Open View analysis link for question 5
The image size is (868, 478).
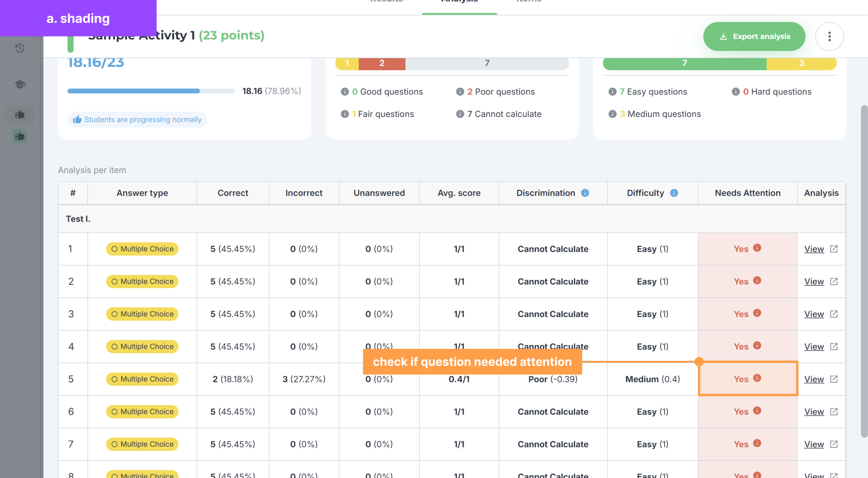coord(814,379)
